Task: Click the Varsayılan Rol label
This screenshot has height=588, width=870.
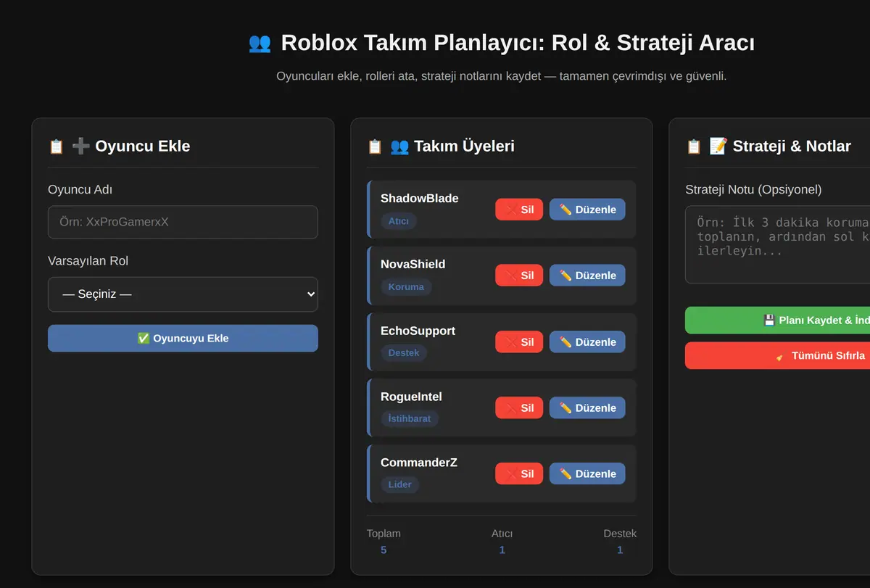Action: pos(88,261)
